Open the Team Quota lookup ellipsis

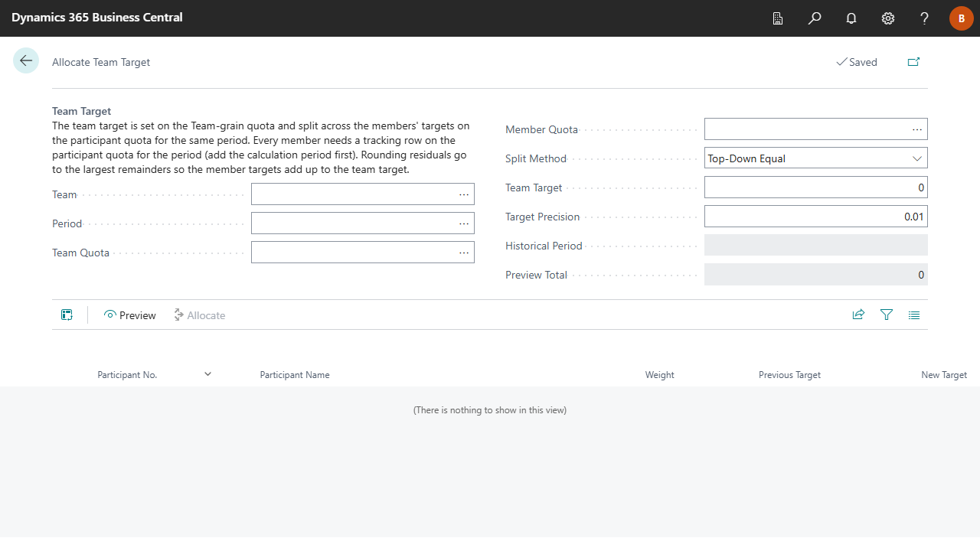464,253
